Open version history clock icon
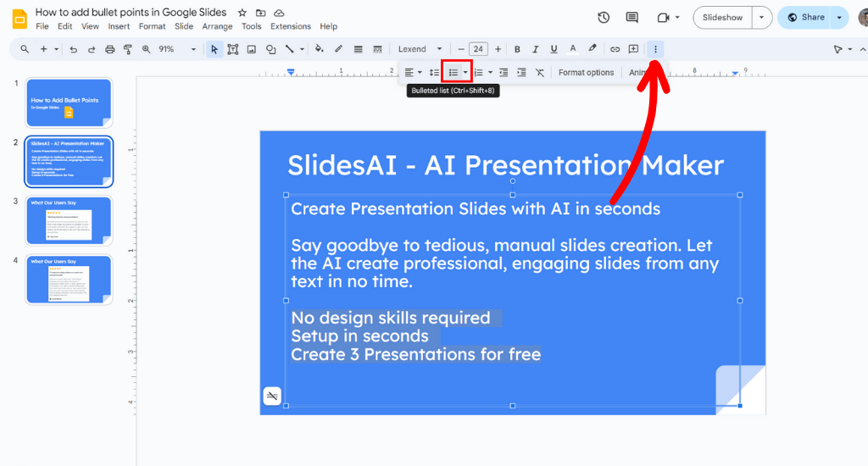This screenshot has height=466, width=868. pyautogui.click(x=604, y=18)
